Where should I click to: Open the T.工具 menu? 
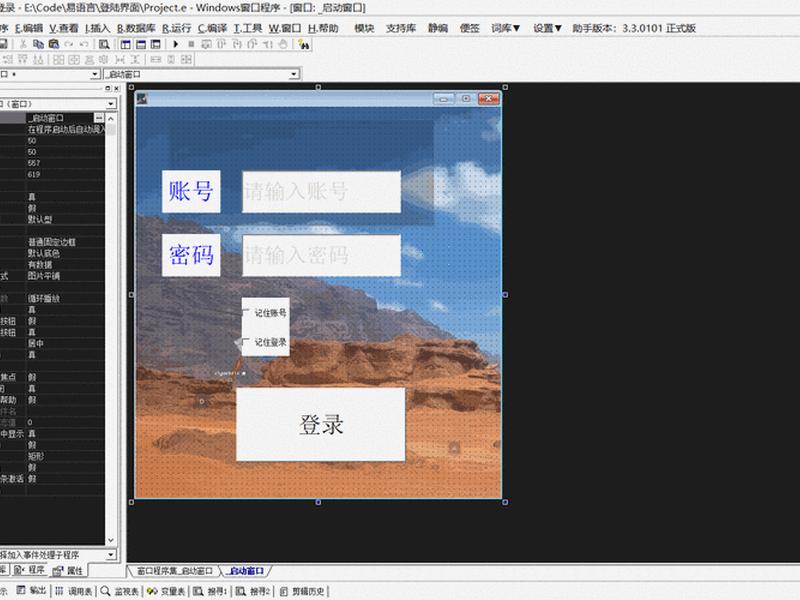248,28
